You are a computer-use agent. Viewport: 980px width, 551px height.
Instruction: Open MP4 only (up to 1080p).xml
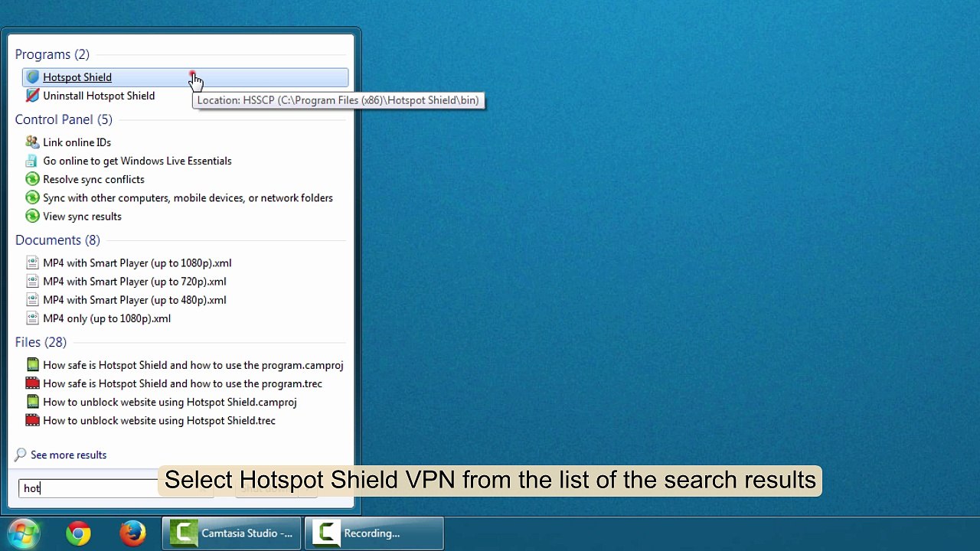[x=106, y=318]
